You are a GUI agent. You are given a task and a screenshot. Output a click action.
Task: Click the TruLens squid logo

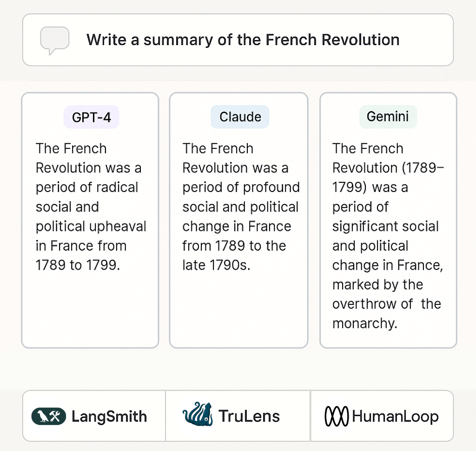point(197,414)
